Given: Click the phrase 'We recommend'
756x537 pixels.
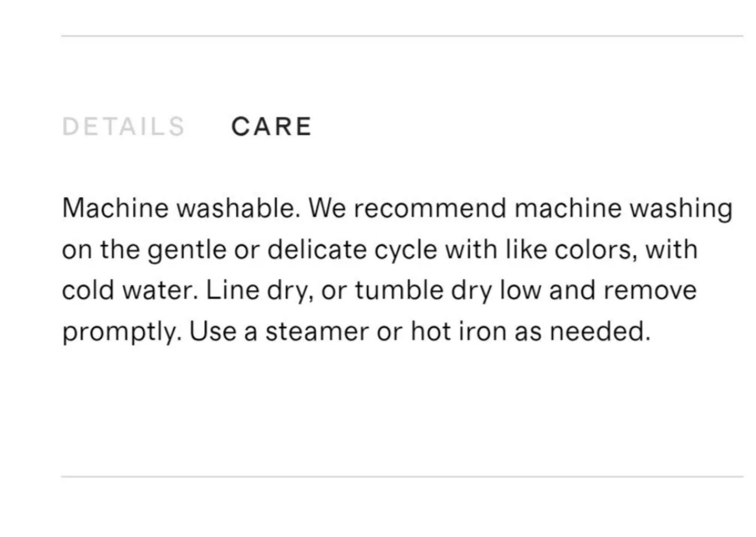Looking at the screenshot, I should click(x=407, y=208).
